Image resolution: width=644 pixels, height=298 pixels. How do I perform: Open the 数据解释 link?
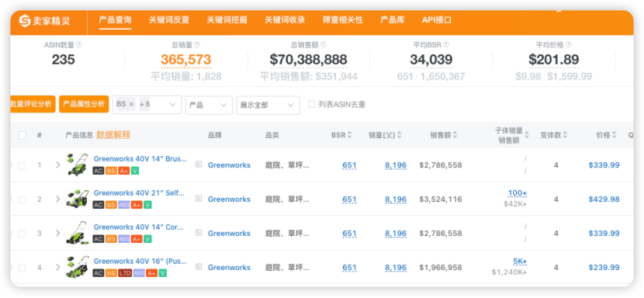[x=113, y=135]
